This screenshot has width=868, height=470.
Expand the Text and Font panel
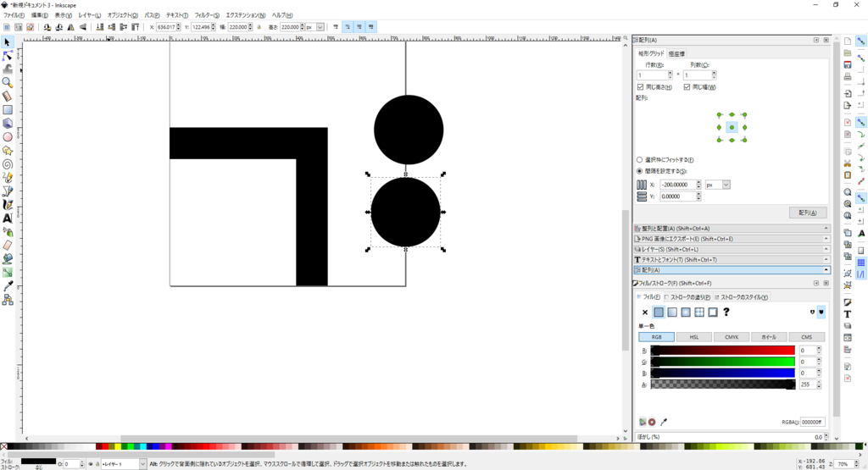point(732,260)
